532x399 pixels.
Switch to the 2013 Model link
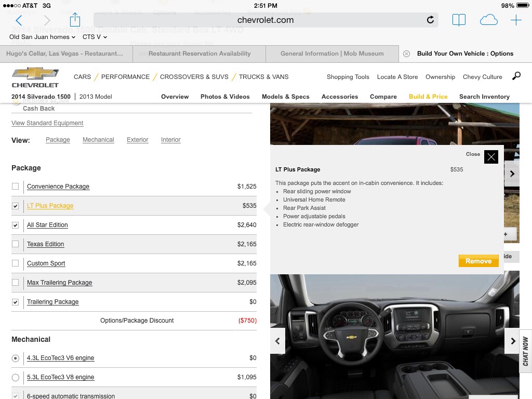pos(96,97)
